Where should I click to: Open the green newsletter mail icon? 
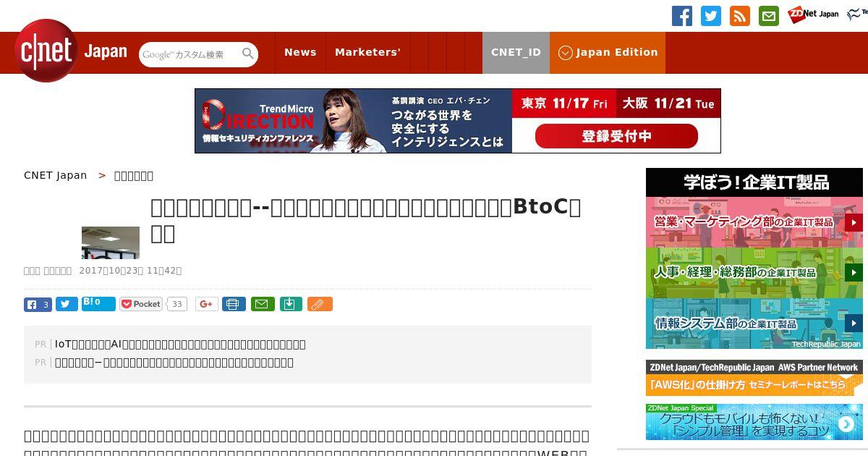click(x=769, y=16)
